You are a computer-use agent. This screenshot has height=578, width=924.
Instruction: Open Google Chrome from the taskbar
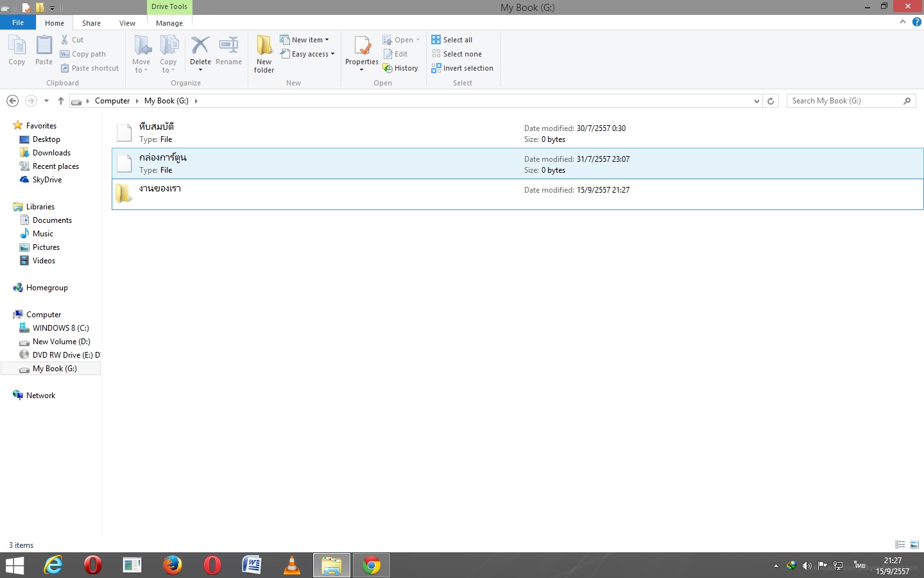tap(372, 565)
